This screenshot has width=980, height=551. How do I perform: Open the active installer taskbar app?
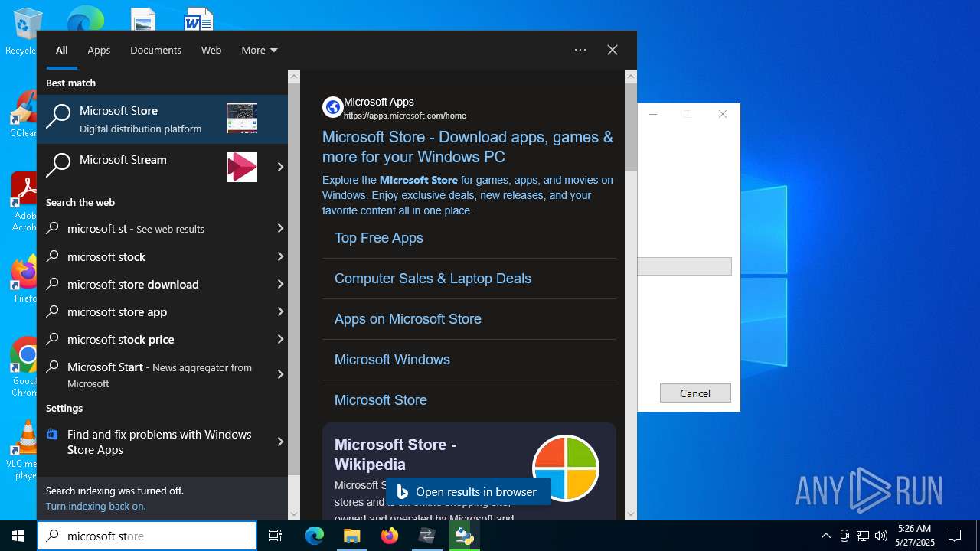coord(464,536)
